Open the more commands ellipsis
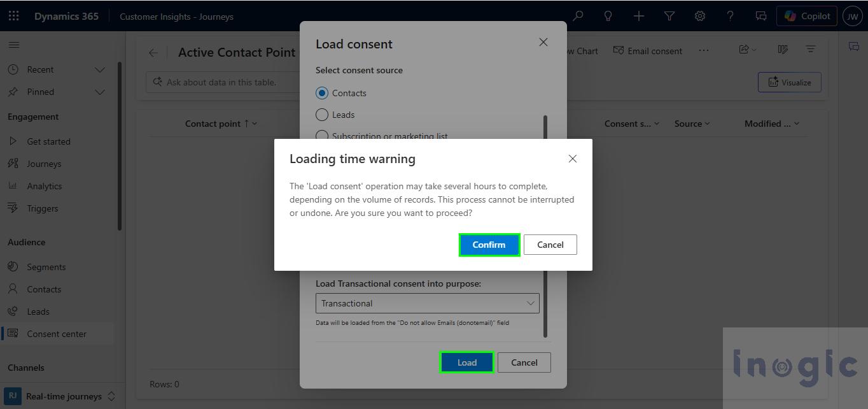868x409 pixels. tap(703, 50)
